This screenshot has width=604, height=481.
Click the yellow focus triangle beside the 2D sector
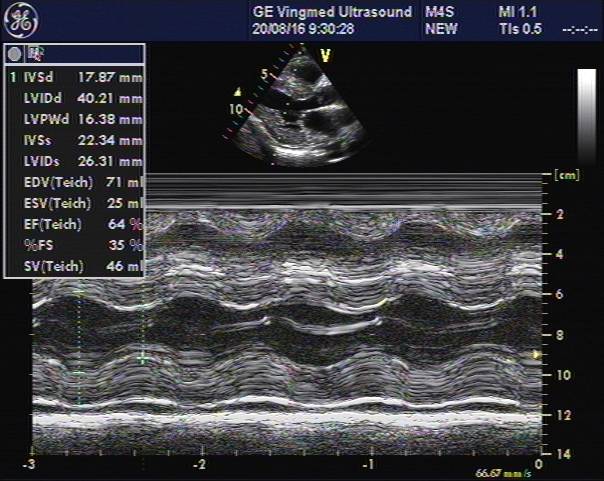(x=237, y=89)
